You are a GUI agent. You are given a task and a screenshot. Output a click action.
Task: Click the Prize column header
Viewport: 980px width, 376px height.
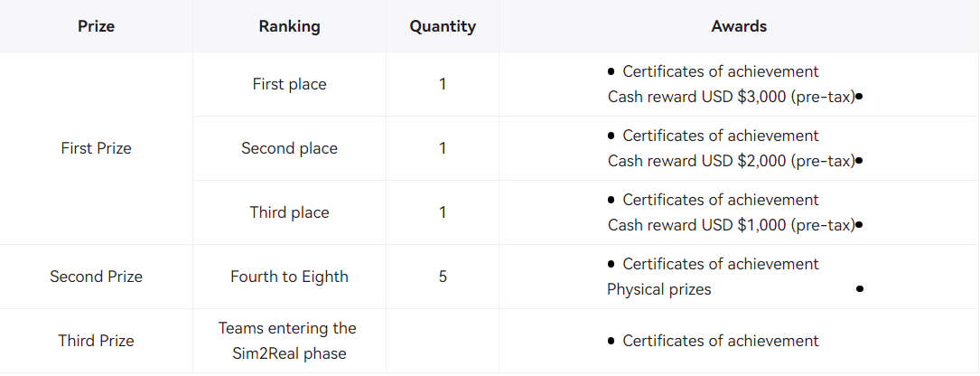[x=96, y=26]
